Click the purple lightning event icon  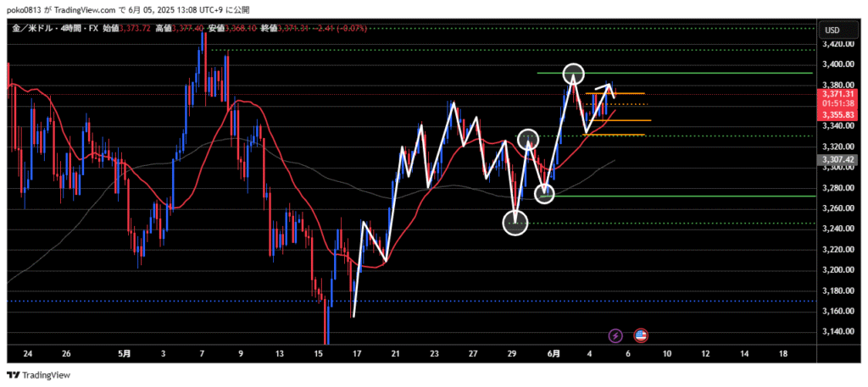tap(615, 336)
